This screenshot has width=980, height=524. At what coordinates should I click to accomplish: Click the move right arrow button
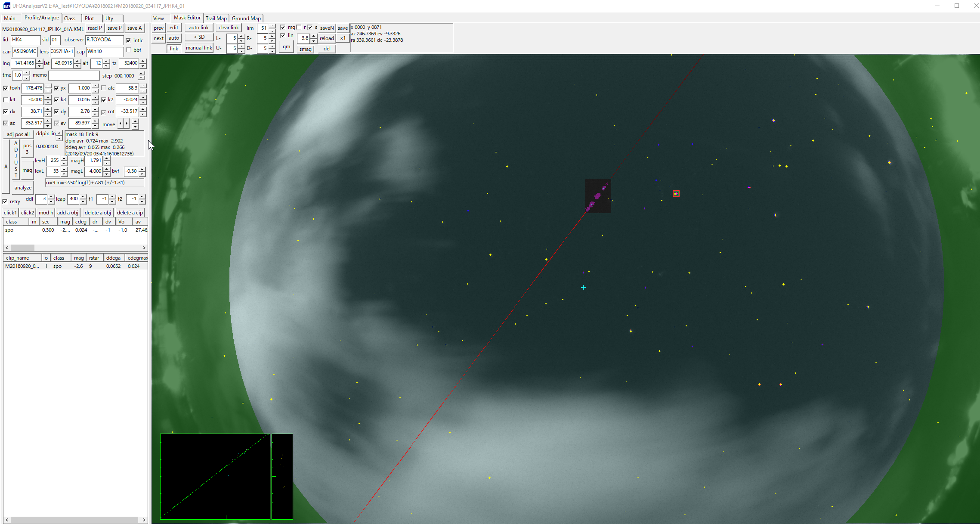pos(127,124)
